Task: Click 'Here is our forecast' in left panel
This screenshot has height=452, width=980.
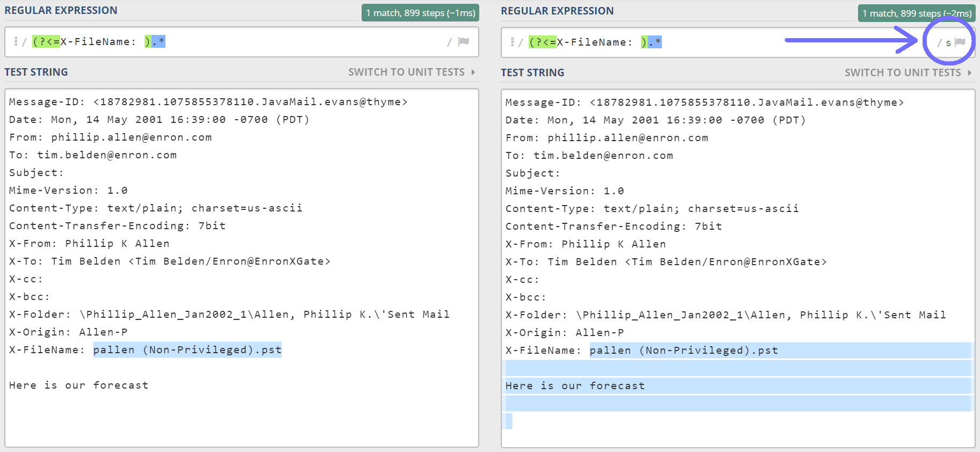Action: pyautogui.click(x=79, y=385)
